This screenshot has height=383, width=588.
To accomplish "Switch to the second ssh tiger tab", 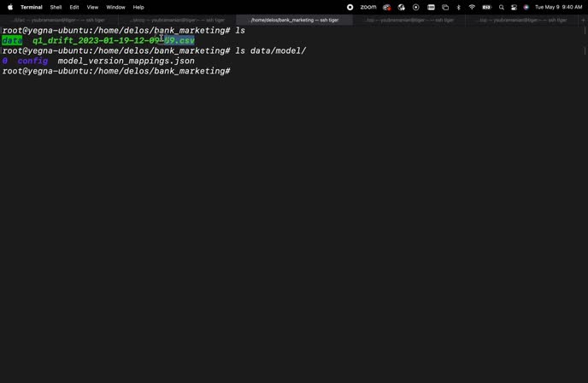I will pyautogui.click(x=177, y=20).
